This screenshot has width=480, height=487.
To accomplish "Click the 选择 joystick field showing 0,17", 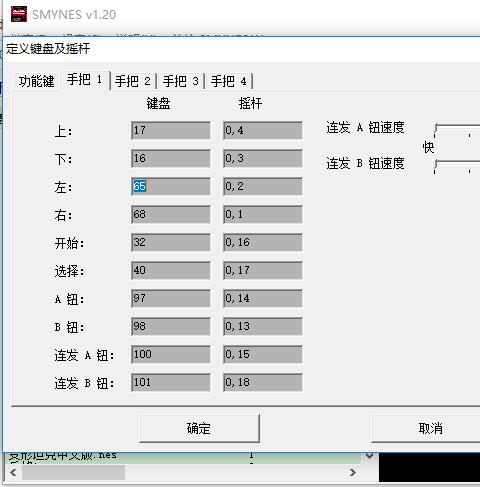I will tap(263, 270).
